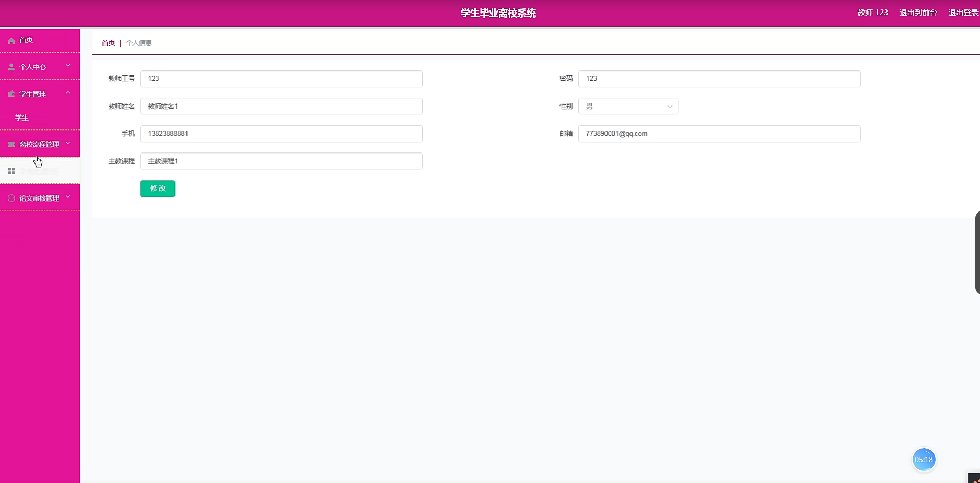Collapse the 学生管理 chevron

coord(68,93)
